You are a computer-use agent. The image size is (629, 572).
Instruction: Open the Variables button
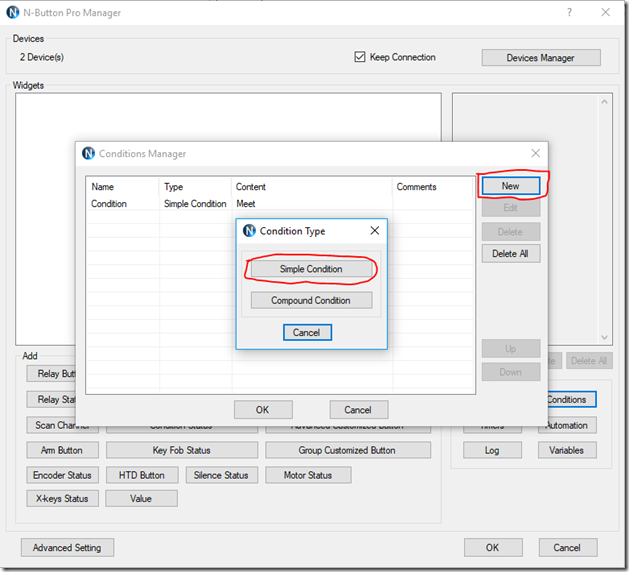pyautogui.click(x=567, y=450)
